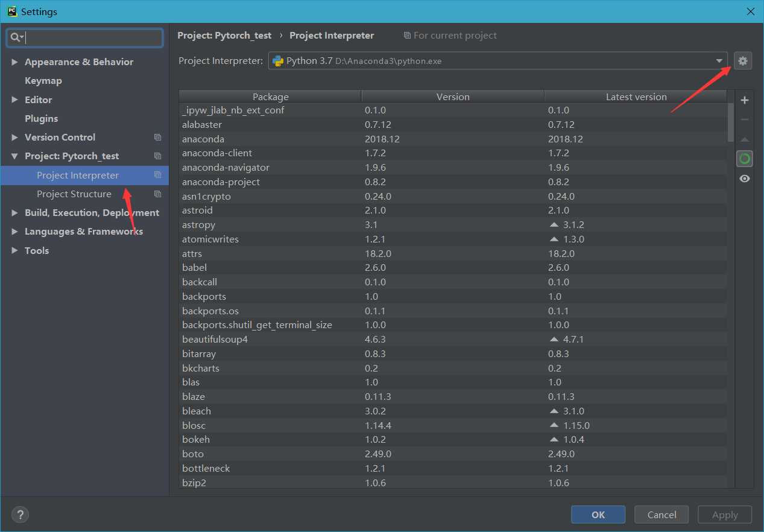Click the plus icon to install package
This screenshot has height=532, width=764.
[745, 100]
